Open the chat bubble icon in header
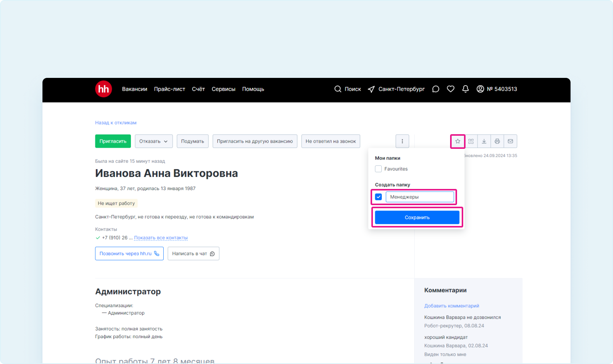The width and height of the screenshot is (613, 364). pos(436,89)
